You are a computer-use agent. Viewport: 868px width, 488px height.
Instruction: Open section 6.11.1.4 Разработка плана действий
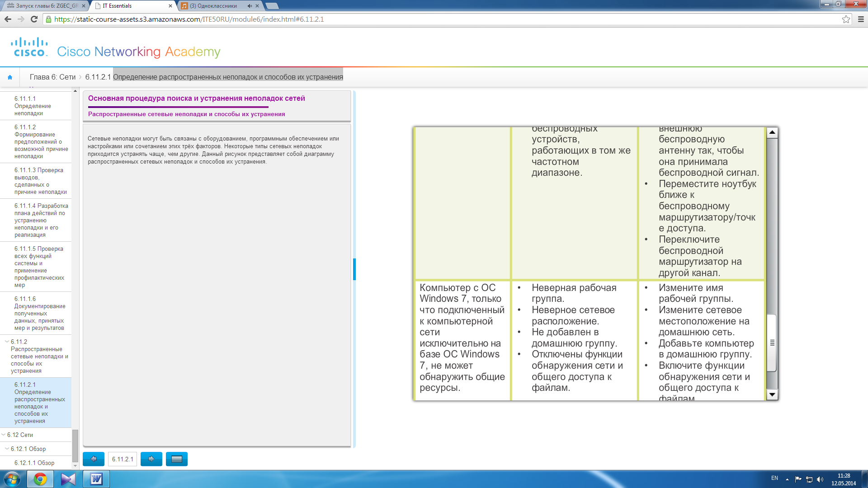[x=36, y=220]
